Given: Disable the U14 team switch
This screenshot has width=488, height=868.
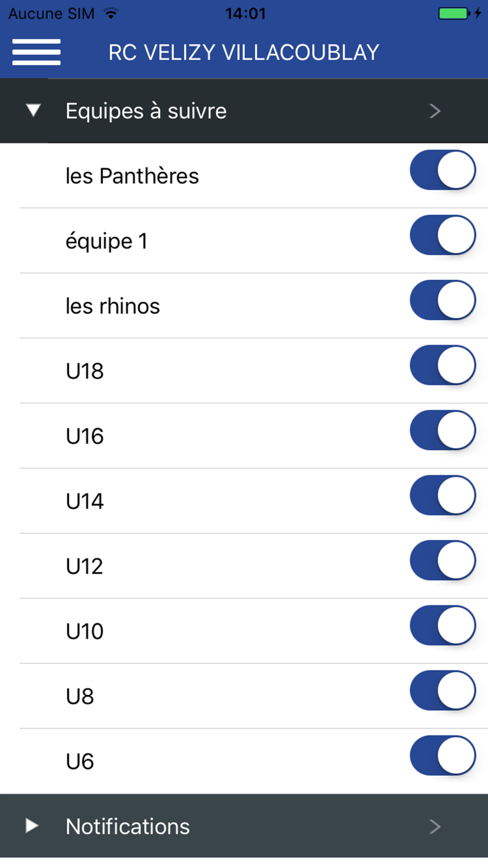Looking at the screenshot, I should [x=443, y=495].
